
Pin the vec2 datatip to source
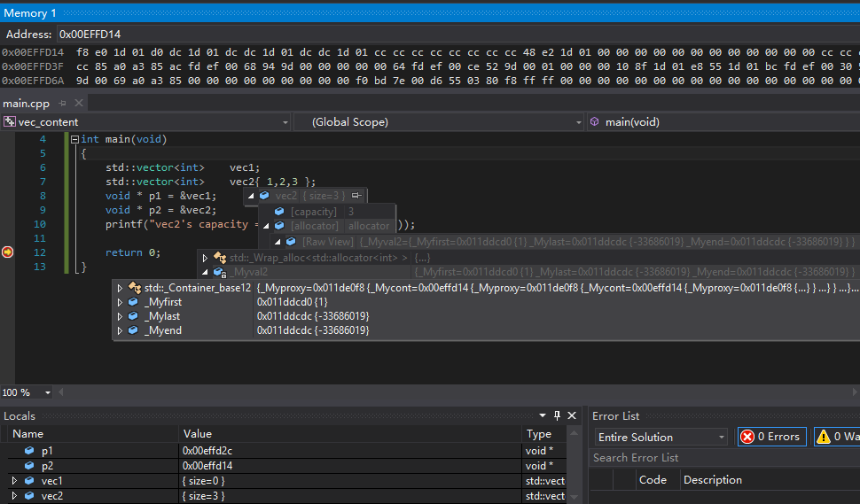[356, 196]
